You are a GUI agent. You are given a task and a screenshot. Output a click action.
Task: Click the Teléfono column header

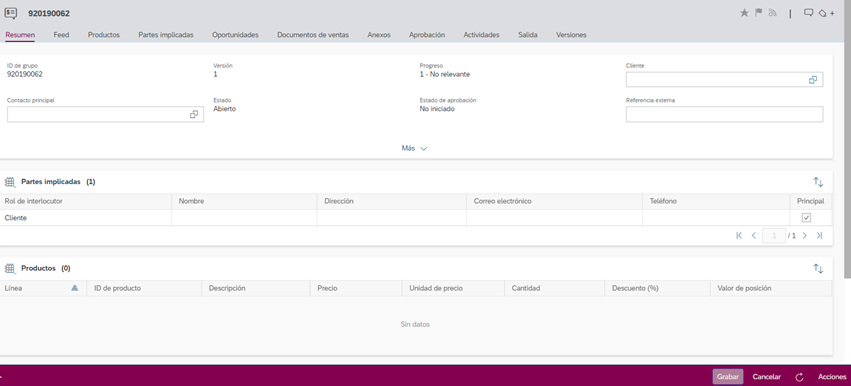[x=716, y=201]
